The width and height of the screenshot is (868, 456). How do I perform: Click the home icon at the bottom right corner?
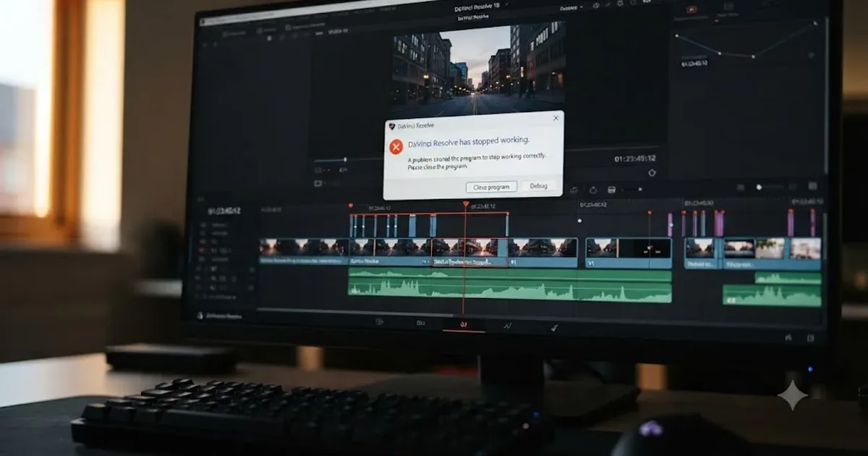click(x=788, y=338)
